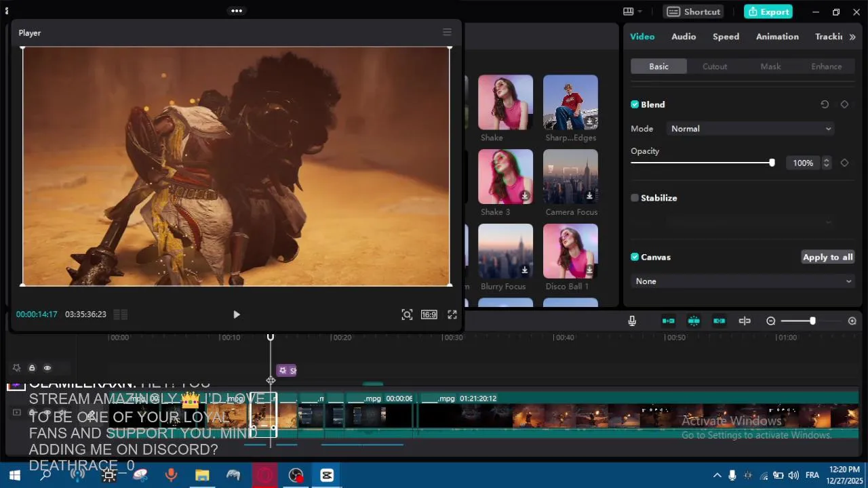868x488 pixels.
Task: Play the video in the Player
Action: pyautogui.click(x=236, y=314)
